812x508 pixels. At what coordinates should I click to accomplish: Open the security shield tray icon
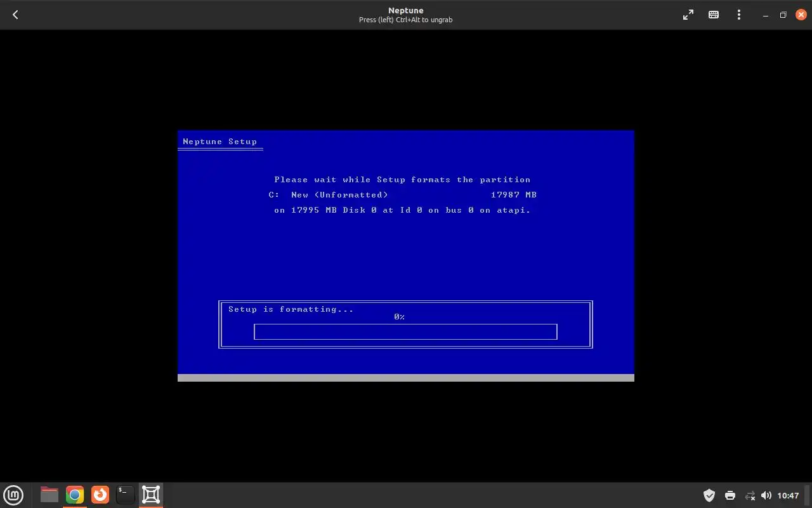click(x=709, y=495)
